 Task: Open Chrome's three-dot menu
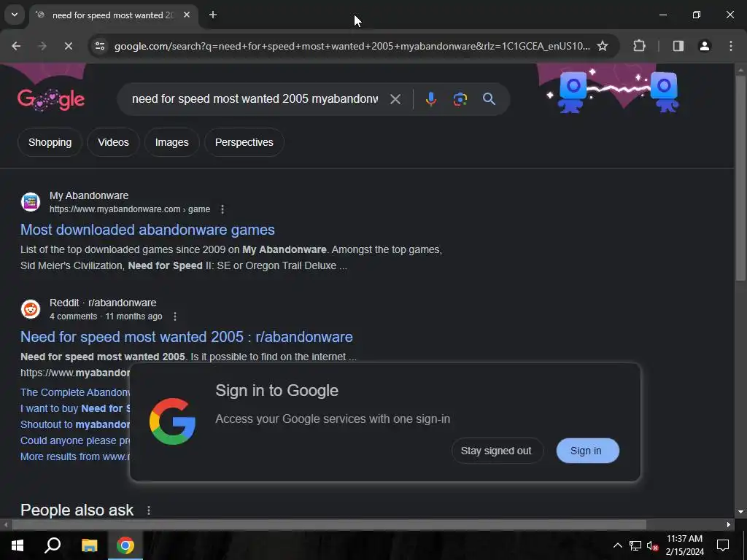tap(731, 46)
